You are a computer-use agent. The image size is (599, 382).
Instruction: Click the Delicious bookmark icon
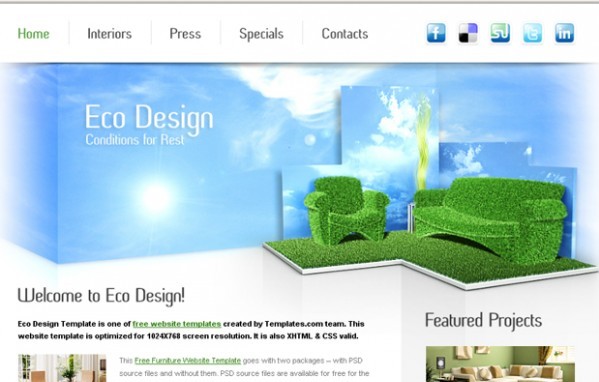coord(468,33)
